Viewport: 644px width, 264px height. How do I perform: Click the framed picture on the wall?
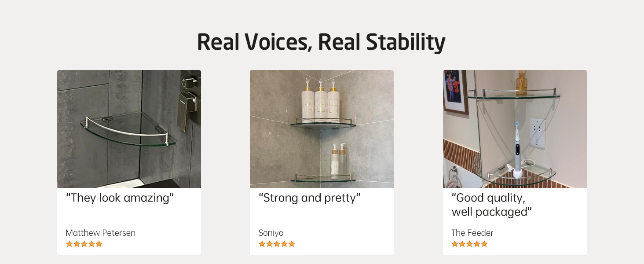455,92
